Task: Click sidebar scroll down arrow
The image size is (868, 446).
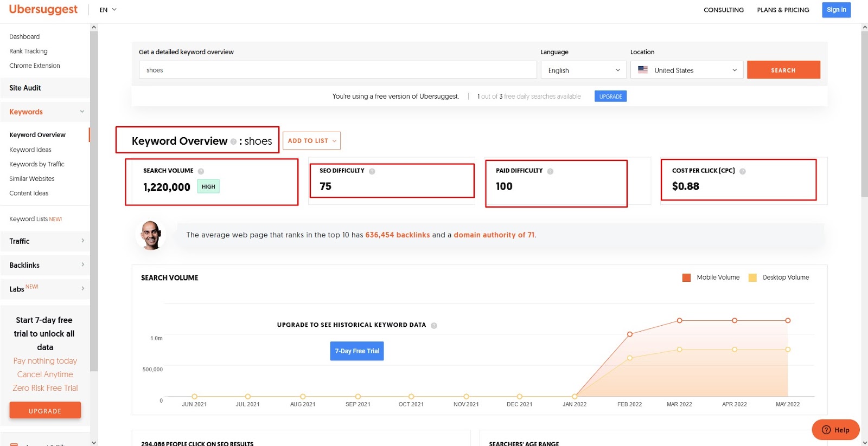Action: tap(94, 442)
